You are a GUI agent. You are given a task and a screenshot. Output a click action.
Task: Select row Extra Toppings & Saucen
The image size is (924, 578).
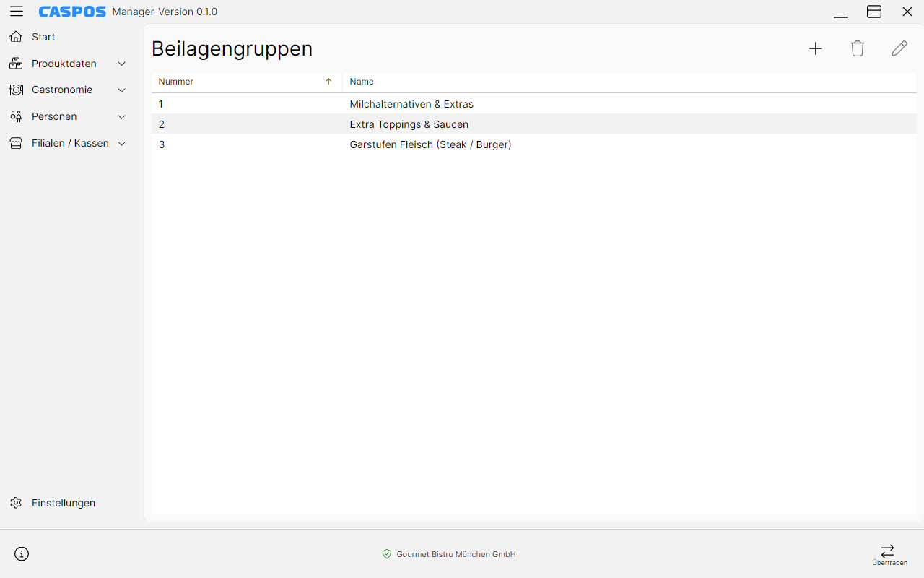[534, 124]
